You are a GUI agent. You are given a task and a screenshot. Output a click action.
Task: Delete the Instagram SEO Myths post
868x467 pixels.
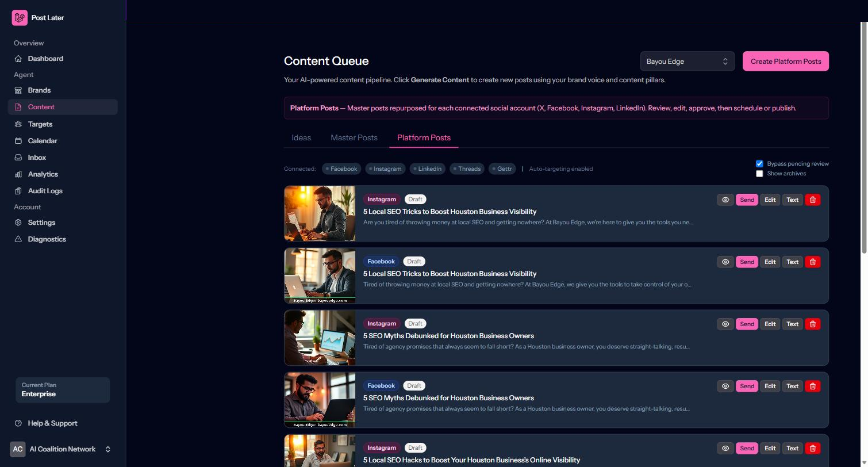click(813, 324)
